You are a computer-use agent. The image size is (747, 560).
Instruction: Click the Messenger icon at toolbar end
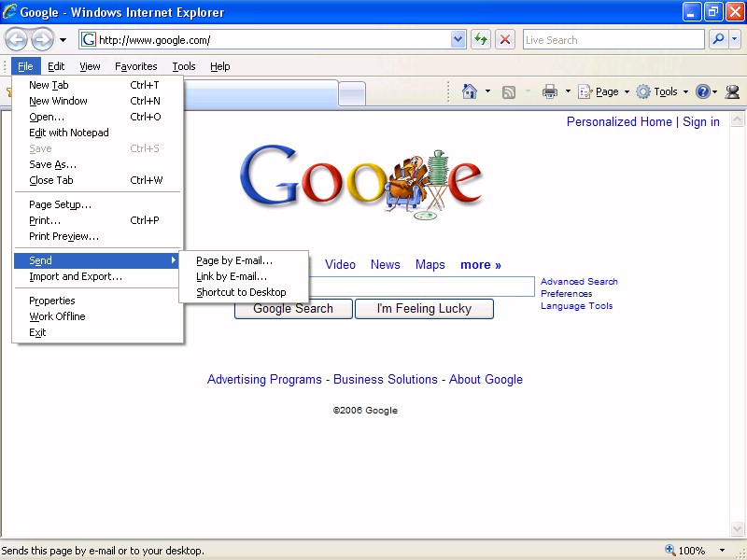coord(732,91)
